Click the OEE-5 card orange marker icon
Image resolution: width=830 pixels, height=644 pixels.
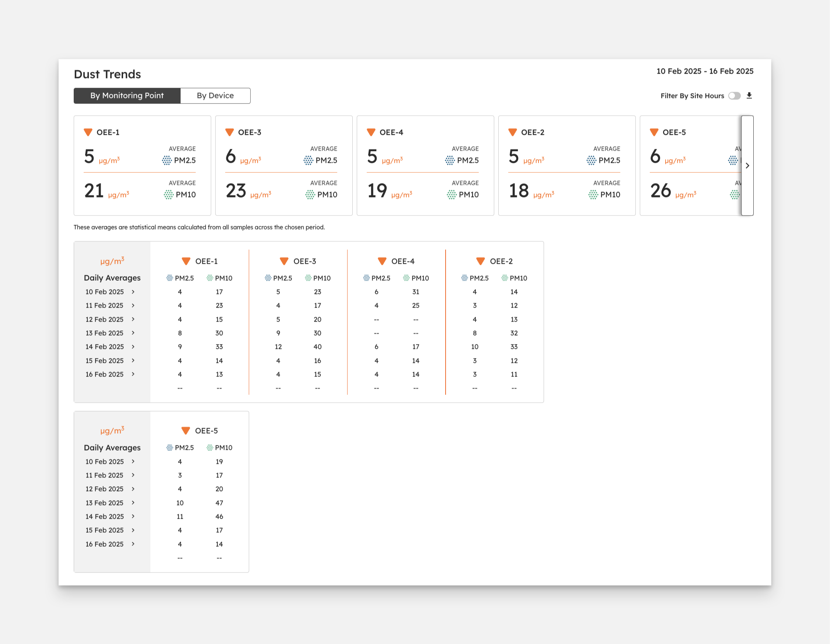[654, 132]
